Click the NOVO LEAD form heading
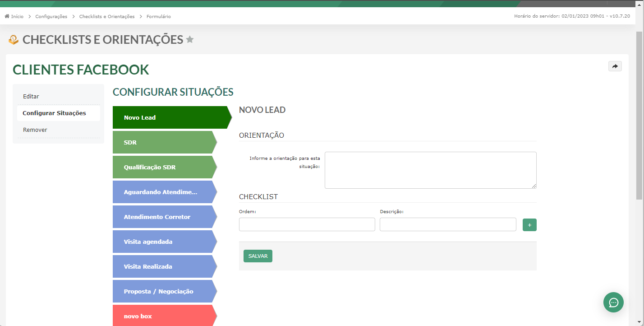Image resolution: width=644 pixels, height=326 pixels. tap(262, 110)
